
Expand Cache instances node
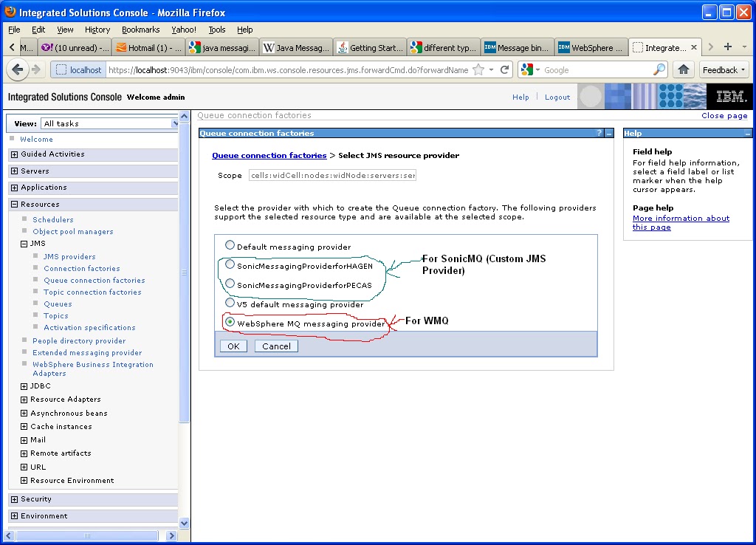pyautogui.click(x=24, y=427)
